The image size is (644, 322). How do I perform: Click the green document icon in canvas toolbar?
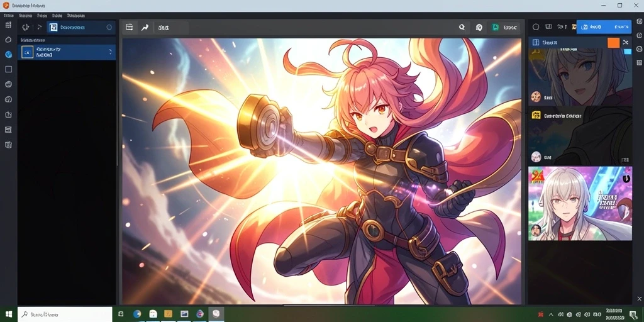(x=496, y=28)
